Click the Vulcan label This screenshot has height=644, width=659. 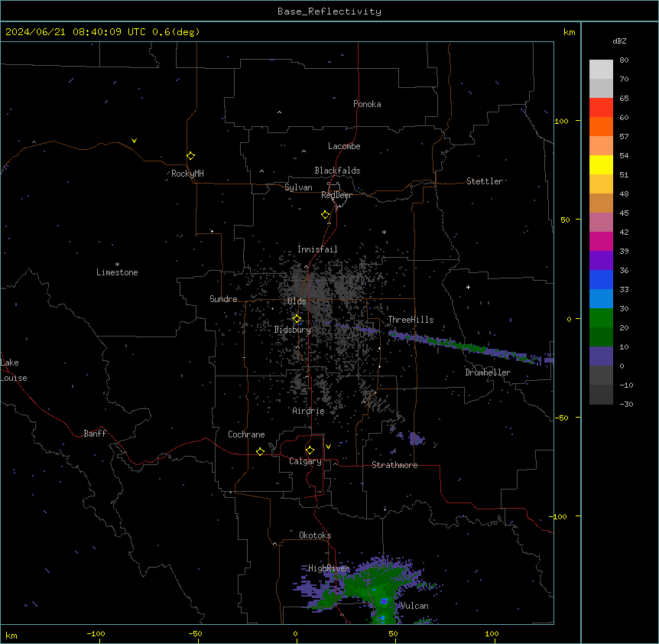click(x=415, y=606)
